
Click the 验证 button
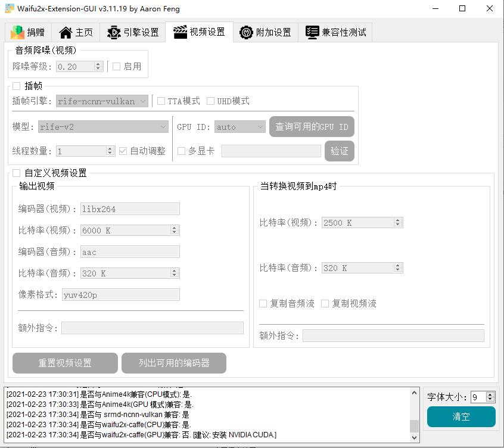[x=340, y=151]
